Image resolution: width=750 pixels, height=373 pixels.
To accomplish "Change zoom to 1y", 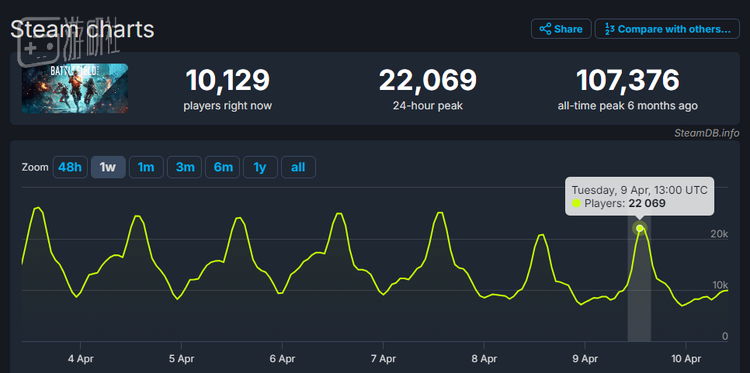I will tap(260, 167).
